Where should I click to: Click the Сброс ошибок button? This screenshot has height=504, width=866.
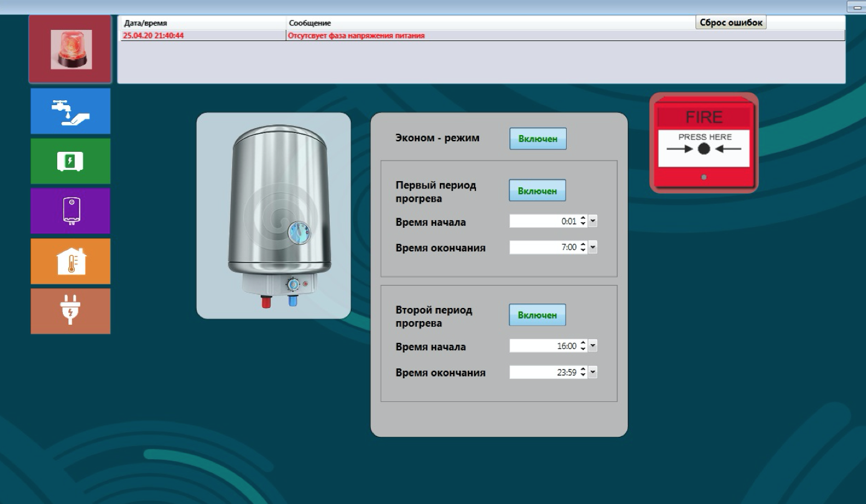tap(730, 22)
